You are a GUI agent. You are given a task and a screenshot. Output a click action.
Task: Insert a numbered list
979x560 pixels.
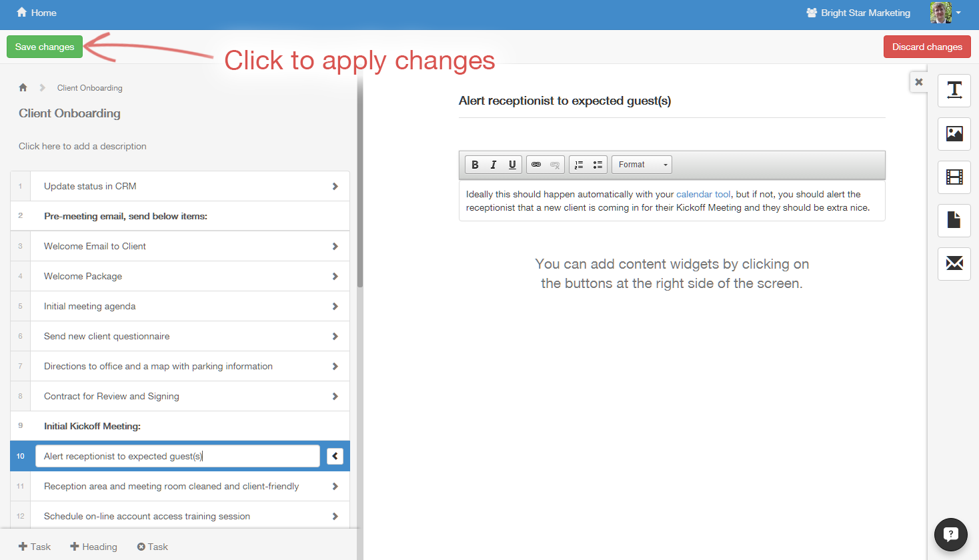pos(579,165)
